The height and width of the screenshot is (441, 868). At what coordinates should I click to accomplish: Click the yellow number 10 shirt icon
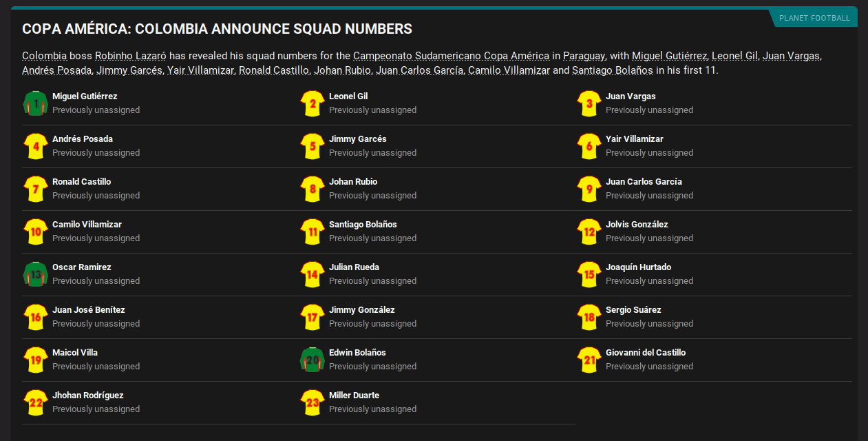pos(36,232)
